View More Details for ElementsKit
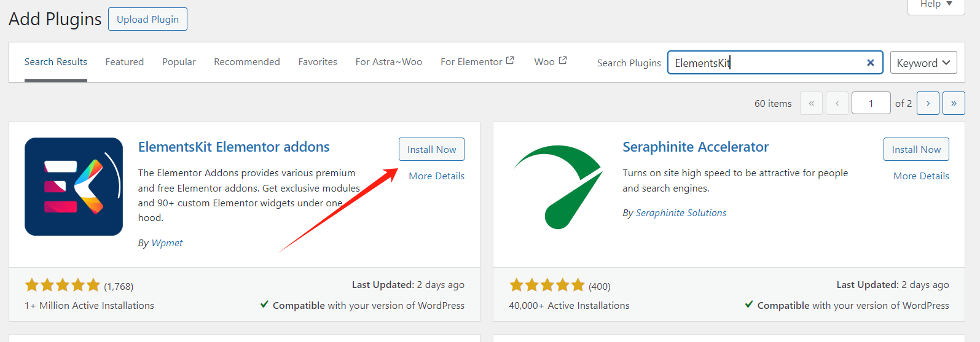 [x=436, y=176]
